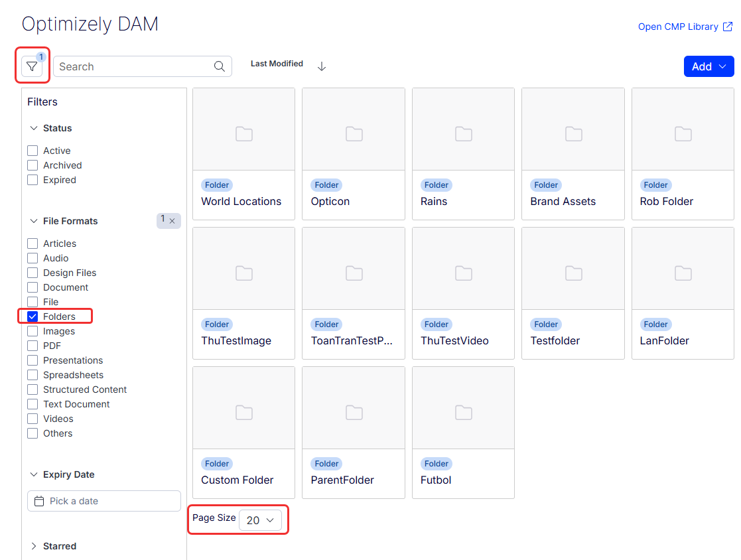Expand the Starred filter section

click(34, 546)
